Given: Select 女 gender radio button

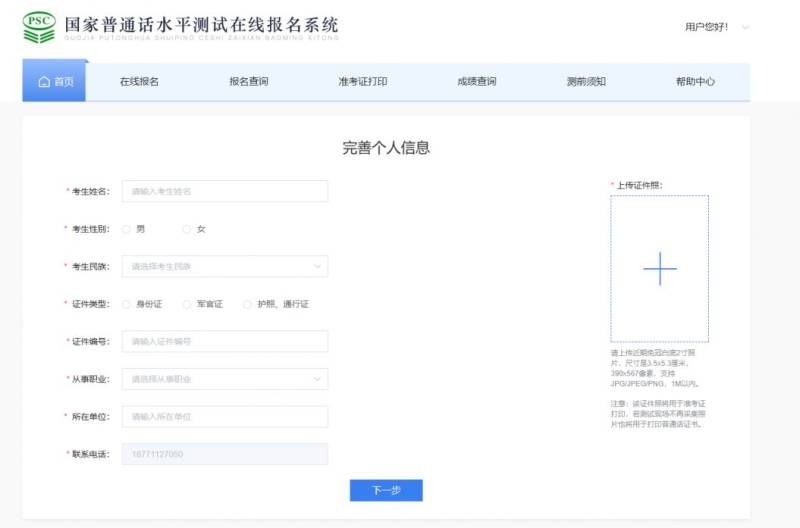Looking at the screenshot, I should click(x=187, y=229).
